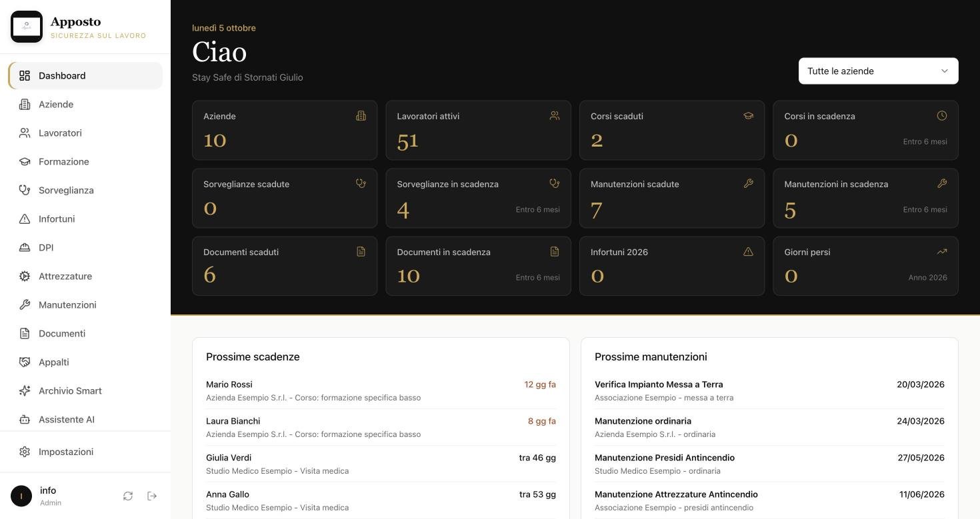The width and height of the screenshot is (980, 519).
Task: Click Sorveglianze in scadenza card value 4
Action: pos(403,211)
